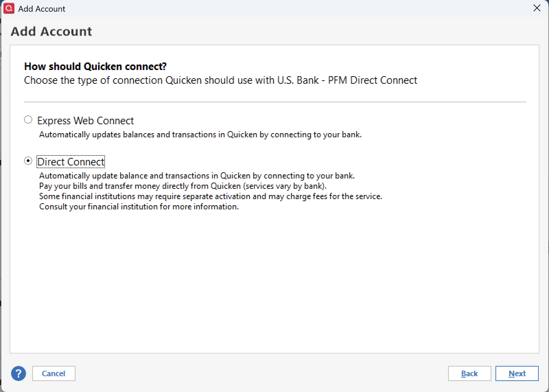Click the Express Web Connect option label
The image size is (549, 392).
pos(85,120)
